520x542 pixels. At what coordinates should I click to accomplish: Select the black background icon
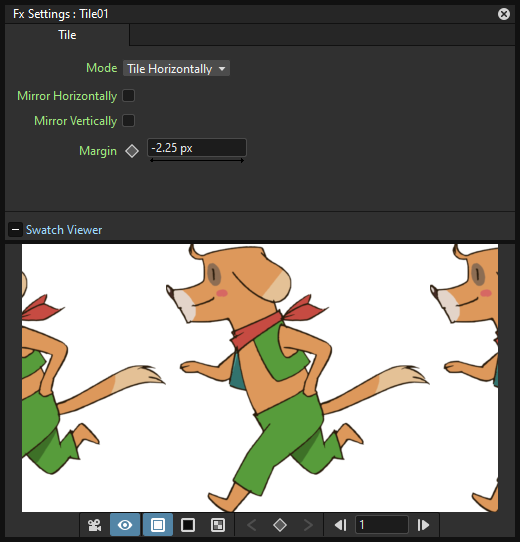click(188, 525)
